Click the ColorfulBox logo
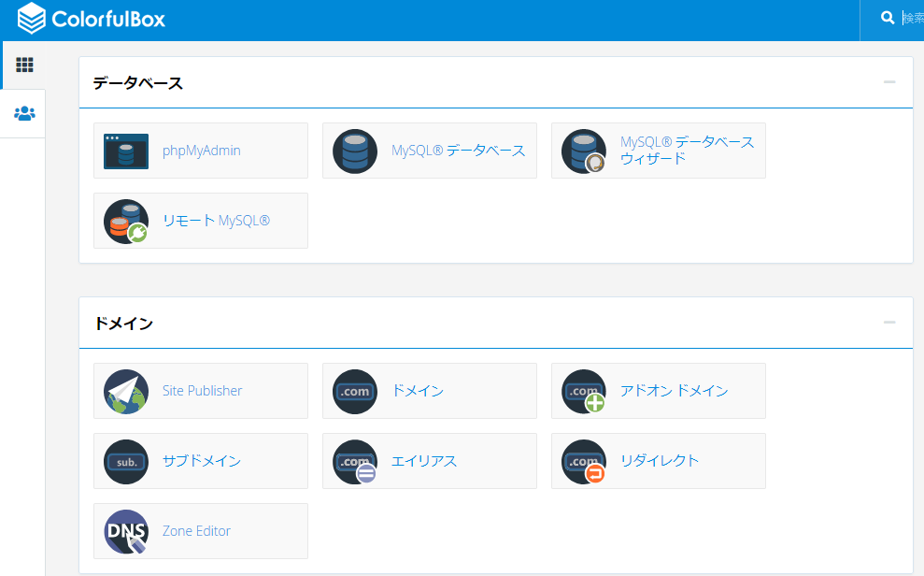This screenshot has height=576, width=924. click(x=92, y=19)
